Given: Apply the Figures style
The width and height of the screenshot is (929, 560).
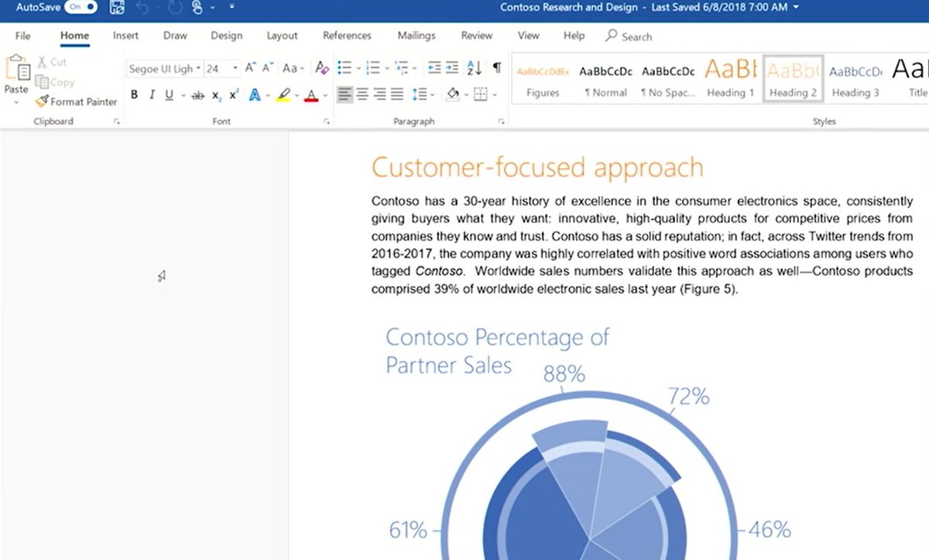Looking at the screenshot, I should 543,80.
